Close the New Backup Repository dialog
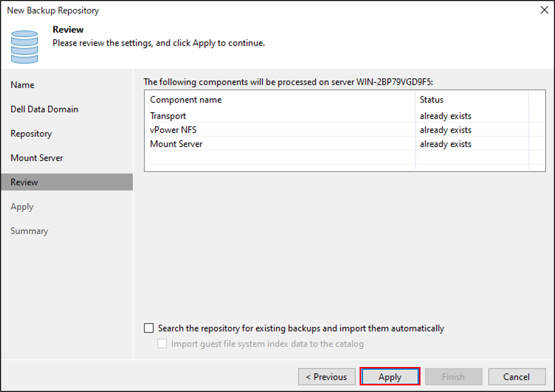555x392 pixels. tap(544, 10)
